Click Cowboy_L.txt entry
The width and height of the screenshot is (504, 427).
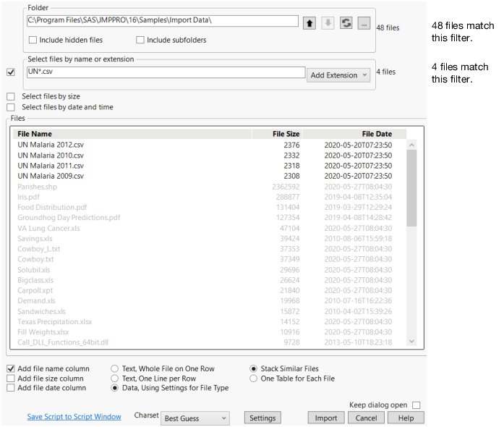[38, 249]
